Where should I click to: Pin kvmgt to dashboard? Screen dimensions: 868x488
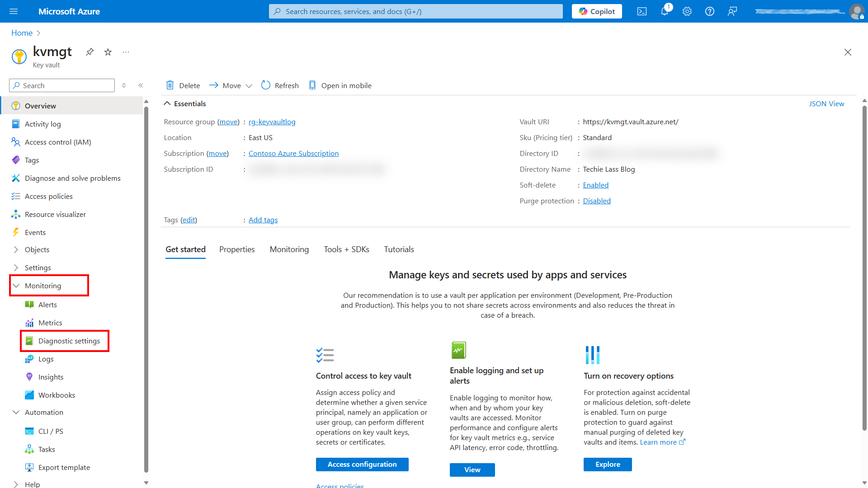coord(90,52)
